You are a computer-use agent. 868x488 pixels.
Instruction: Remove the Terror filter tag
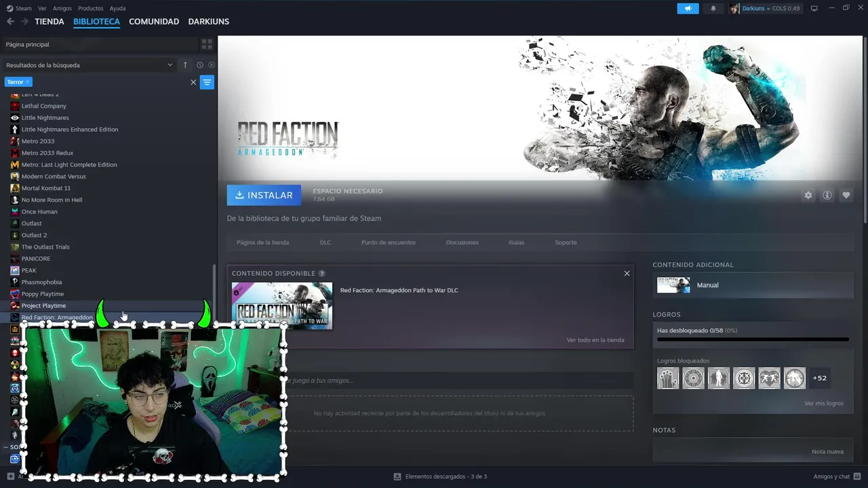click(x=28, y=82)
